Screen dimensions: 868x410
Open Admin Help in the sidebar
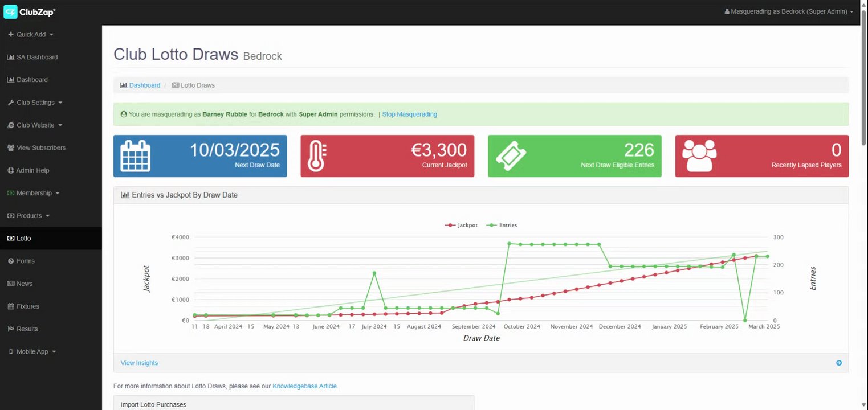(32, 170)
